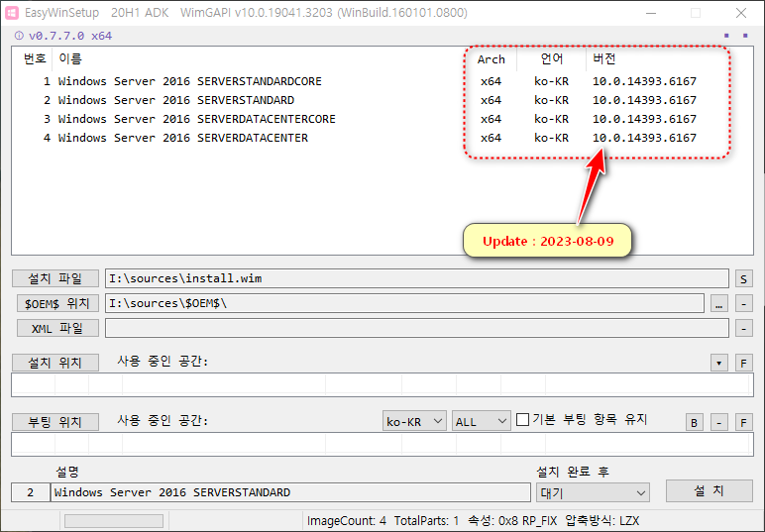Click 속성: 0x8 RP_FIX status text
The width and height of the screenshot is (765, 532).
click(512, 521)
